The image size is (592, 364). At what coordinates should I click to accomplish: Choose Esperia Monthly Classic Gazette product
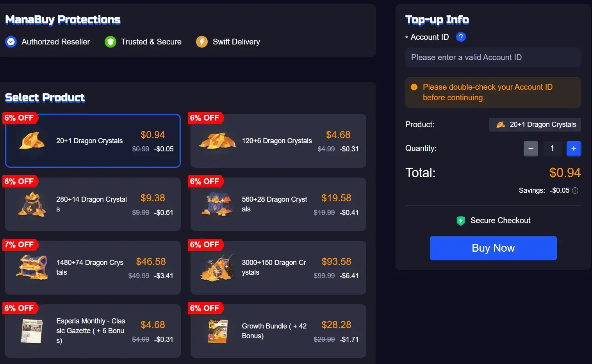(x=93, y=331)
